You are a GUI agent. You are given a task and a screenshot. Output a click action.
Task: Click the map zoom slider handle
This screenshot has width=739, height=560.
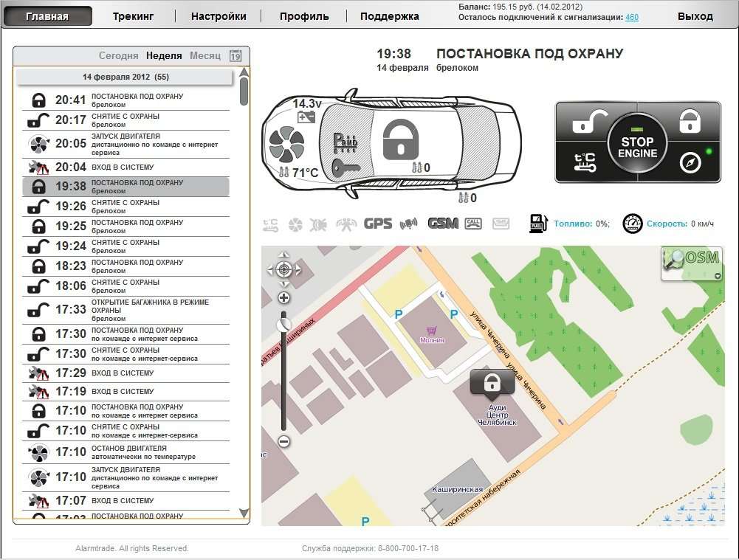tap(284, 324)
